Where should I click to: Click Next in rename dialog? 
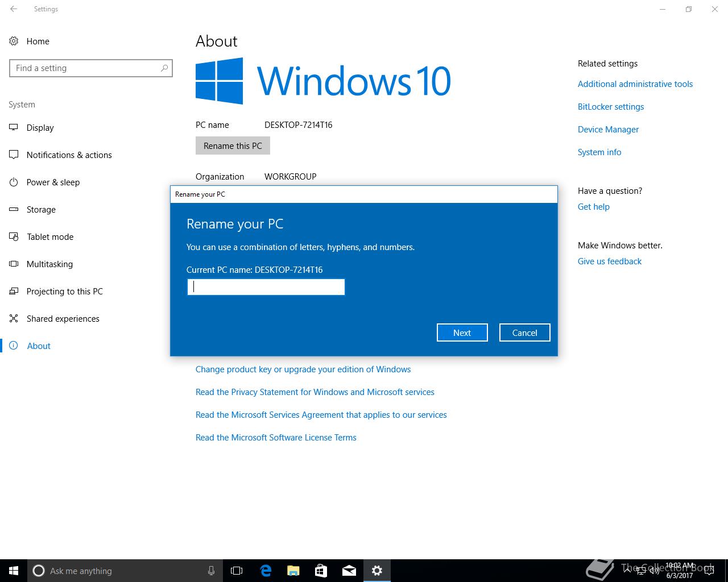point(462,332)
